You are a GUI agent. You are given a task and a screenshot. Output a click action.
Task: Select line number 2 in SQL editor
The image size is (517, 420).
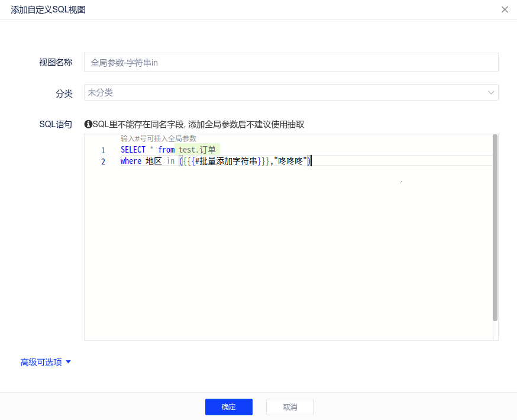click(103, 161)
